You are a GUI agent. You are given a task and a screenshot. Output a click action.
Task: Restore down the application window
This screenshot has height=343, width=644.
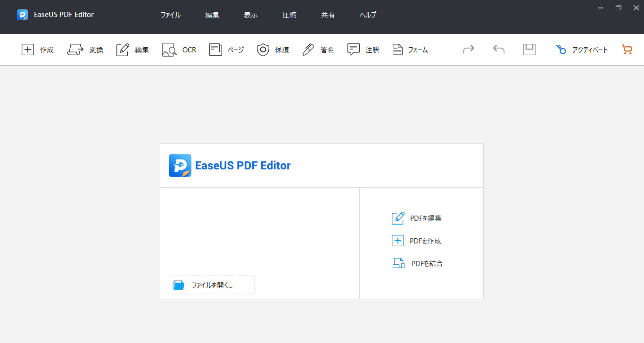pyautogui.click(x=619, y=8)
